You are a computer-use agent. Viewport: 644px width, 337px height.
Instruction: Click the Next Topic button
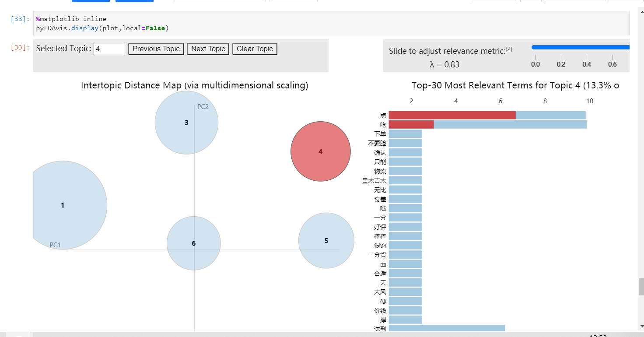tap(208, 49)
